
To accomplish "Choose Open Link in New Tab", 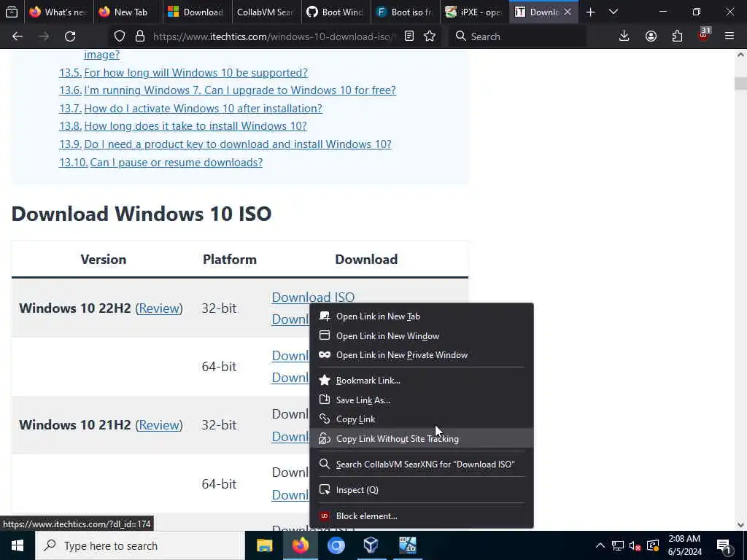I will 422,316.
